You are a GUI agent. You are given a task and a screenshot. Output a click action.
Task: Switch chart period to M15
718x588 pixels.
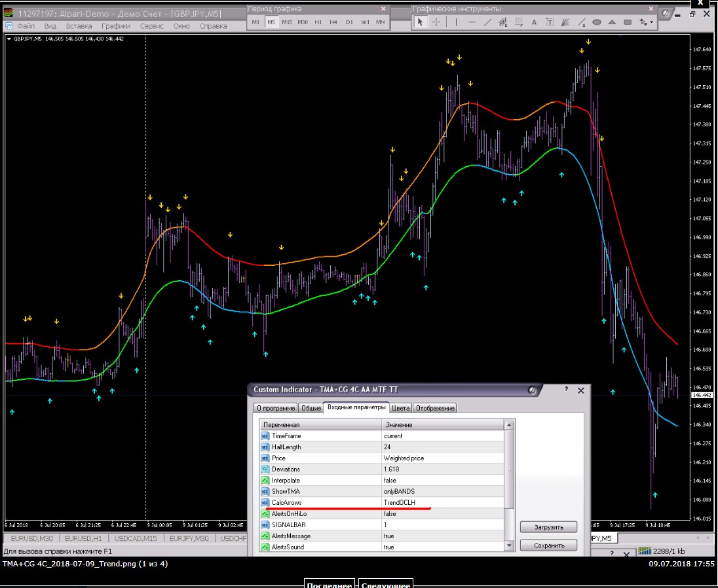tap(287, 22)
